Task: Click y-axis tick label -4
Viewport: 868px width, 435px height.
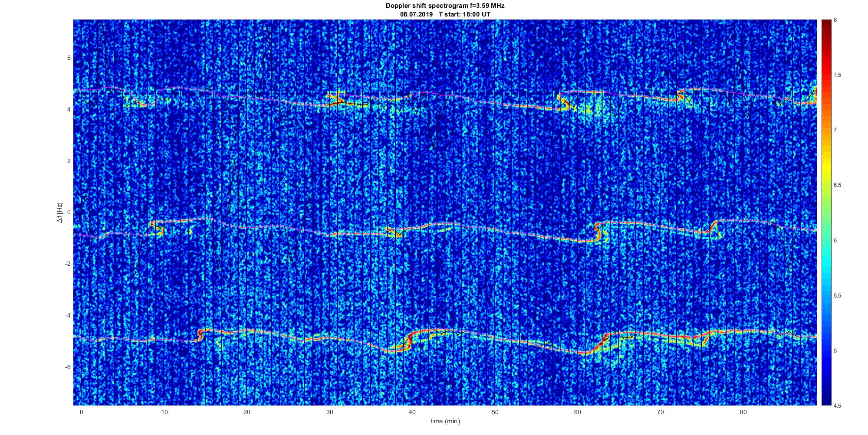Action: [x=68, y=315]
